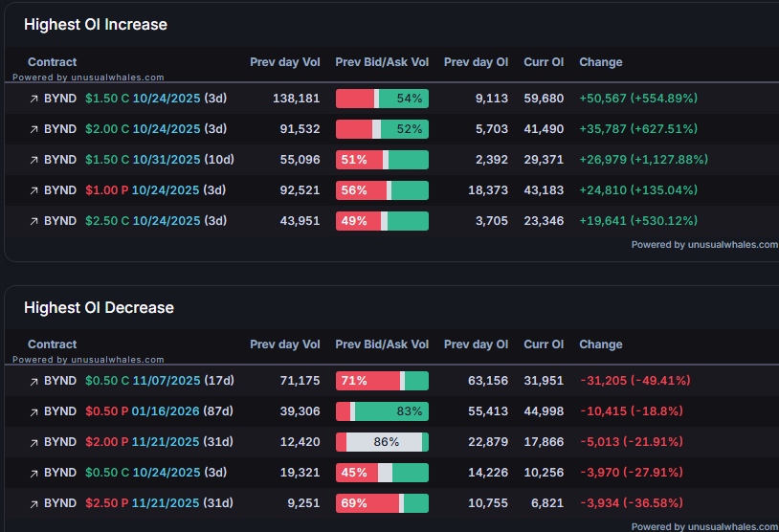Open arrow icon for BYND $2.50 P 11/21/2025

[33, 504]
